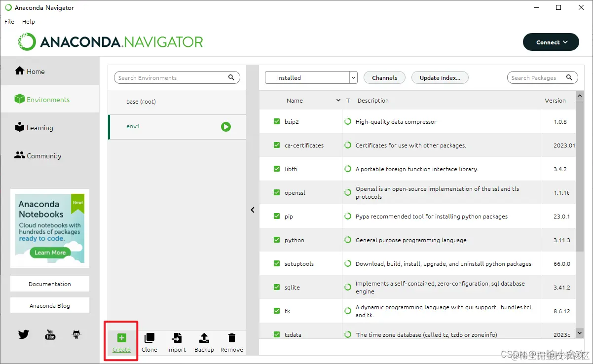This screenshot has height=364, width=593.
Task: Open the Community tab
Action: (50, 155)
